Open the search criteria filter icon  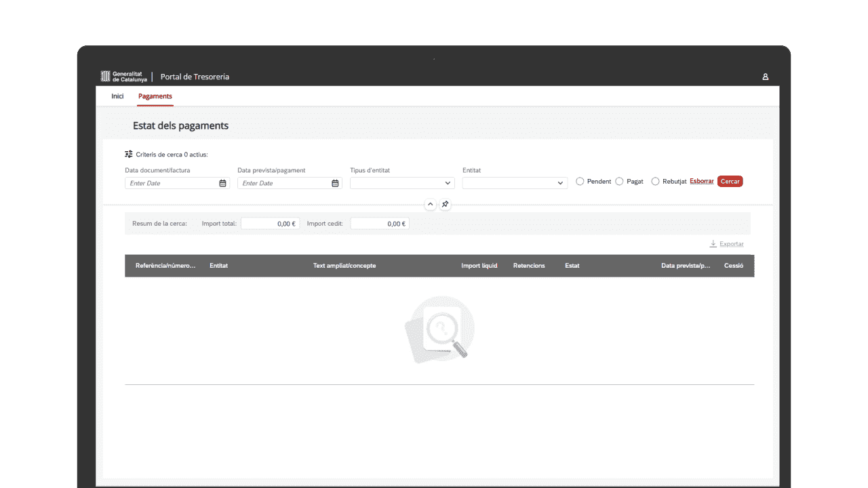(x=127, y=154)
